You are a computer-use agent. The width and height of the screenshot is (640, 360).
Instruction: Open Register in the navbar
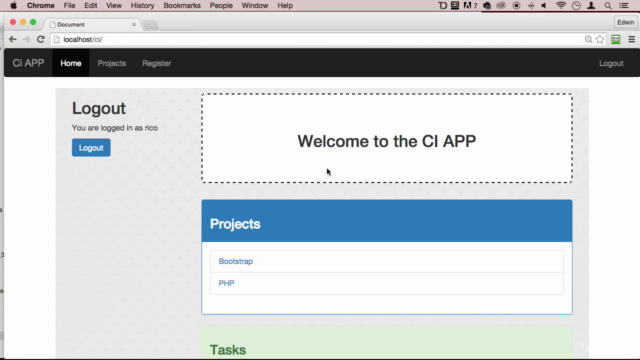point(157,63)
